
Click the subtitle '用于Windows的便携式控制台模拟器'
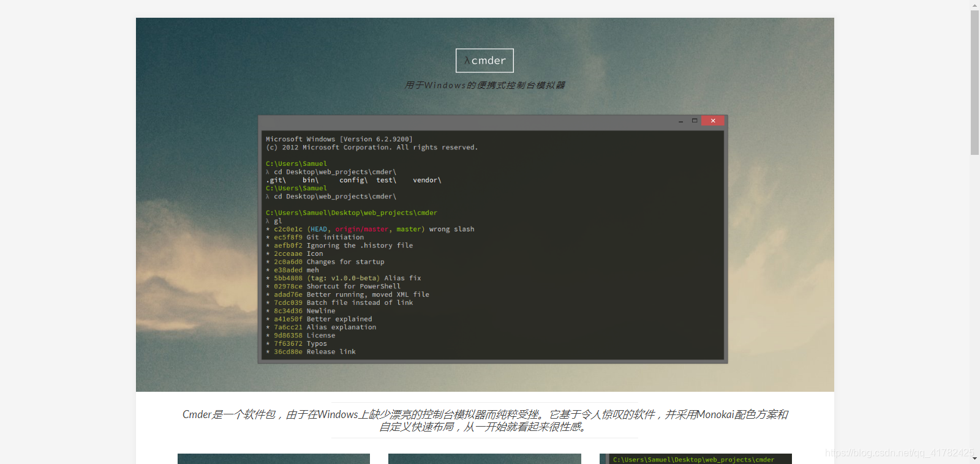pos(484,85)
